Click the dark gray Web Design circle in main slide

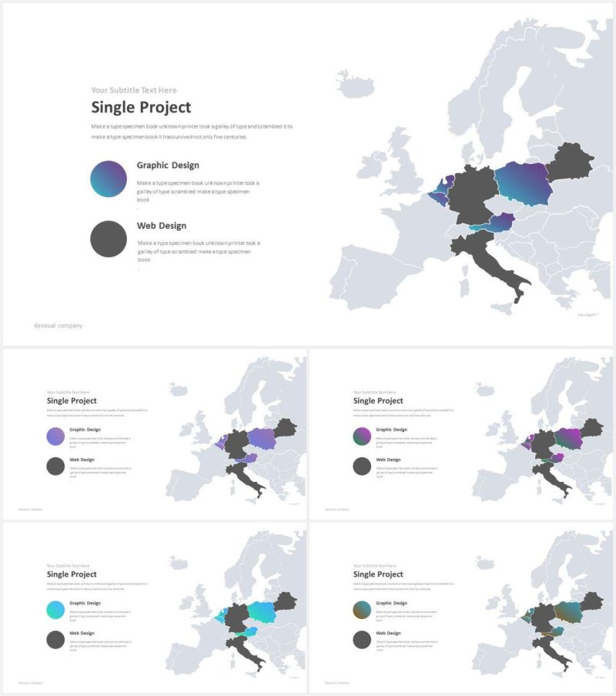click(109, 239)
